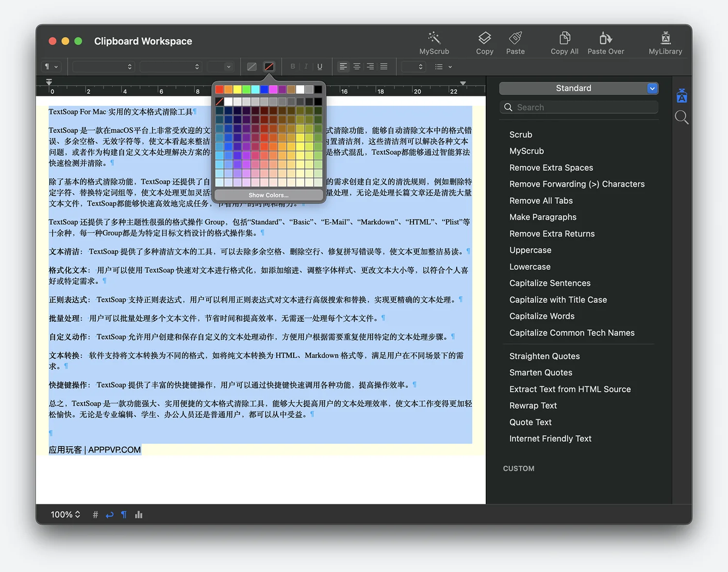The width and height of the screenshot is (728, 572).
Task: Select Remove Extra Spaces cleaner
Action: pos(551,168)
